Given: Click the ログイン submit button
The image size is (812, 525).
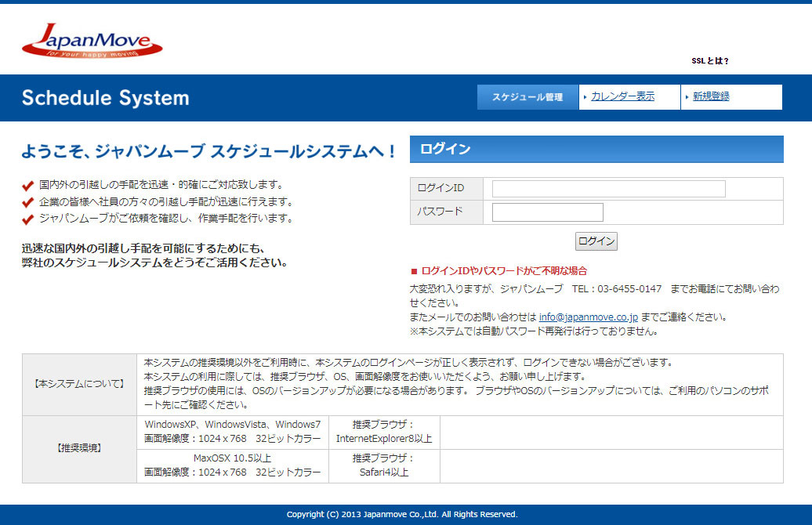Looking at the screenshot, I should tap(596, 241).
